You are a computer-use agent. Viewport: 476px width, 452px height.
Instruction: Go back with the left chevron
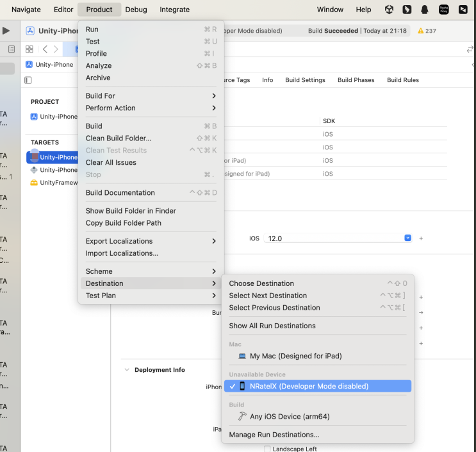click(45, 49)
